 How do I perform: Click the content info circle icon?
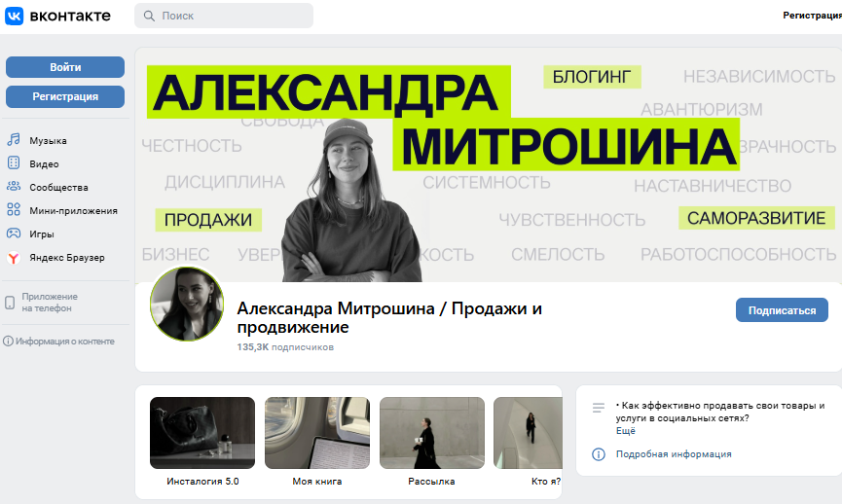click(8, 342)
